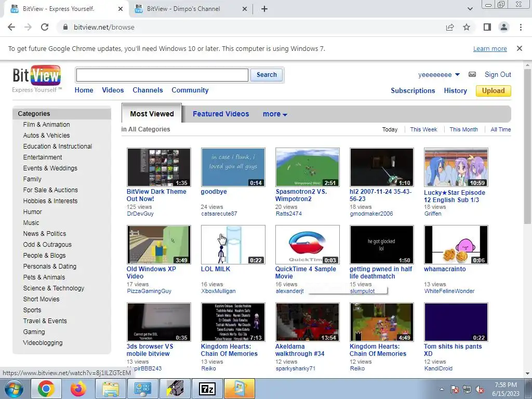Open the Windows Start button
This screenshot has width=532, height=399.
[x=14, y=389]
